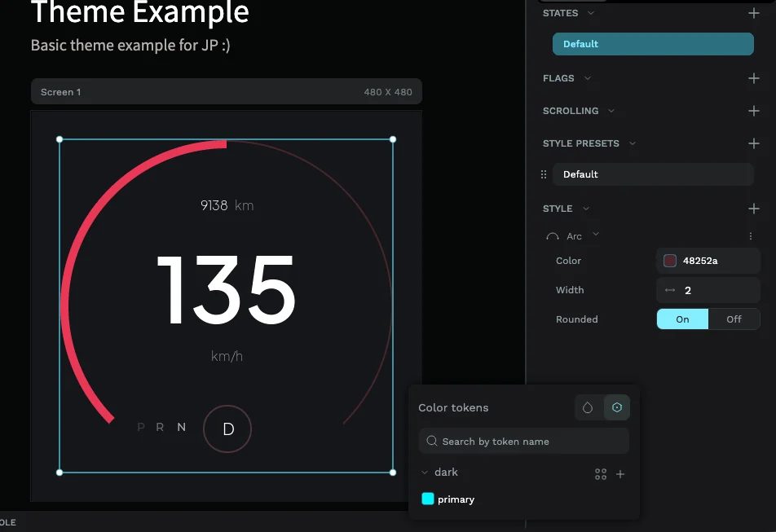The height and width of the screenshot is (532, 776).
Task: Grab the drag handle beside Default preset
Action: coord(544,174)
